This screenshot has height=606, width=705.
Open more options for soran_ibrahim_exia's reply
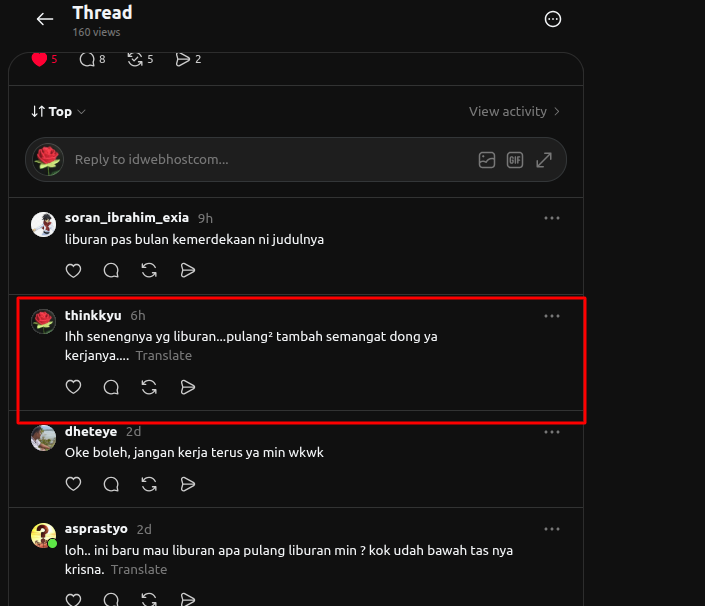click(x=552, y=218)
